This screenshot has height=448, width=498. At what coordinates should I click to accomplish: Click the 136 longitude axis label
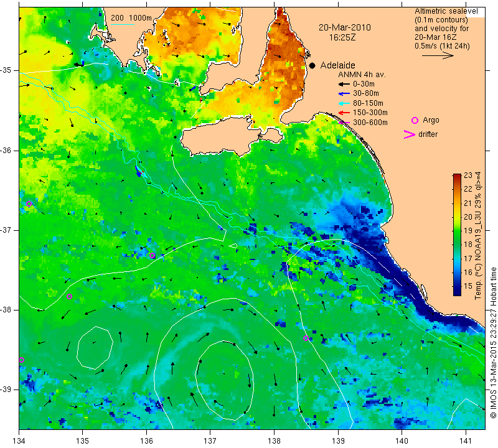(x=146, y=441)
